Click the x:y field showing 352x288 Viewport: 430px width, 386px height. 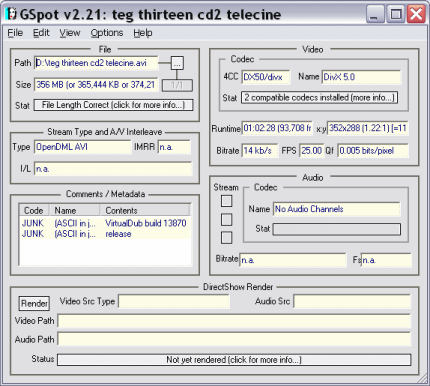pyautogui.click(x=368, y=128)
